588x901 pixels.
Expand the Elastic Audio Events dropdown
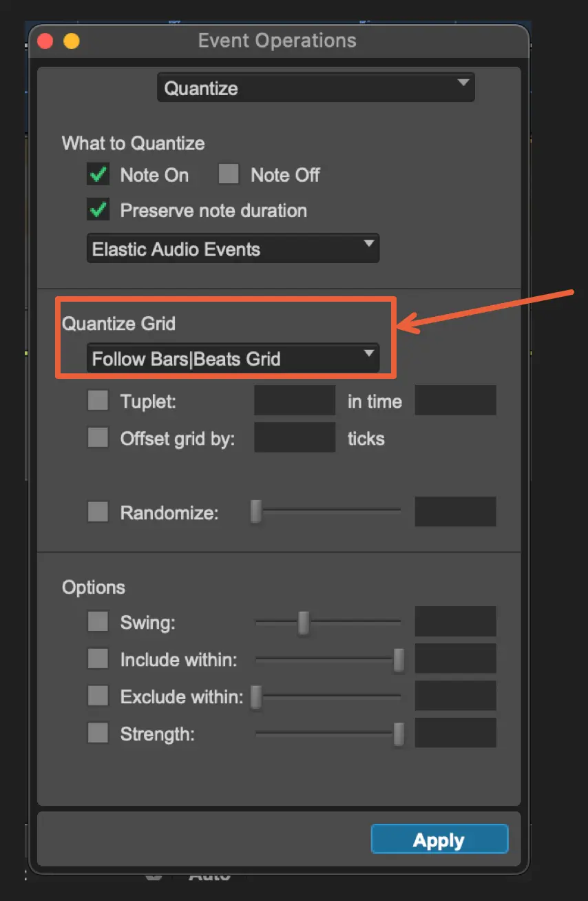point(233,249)
